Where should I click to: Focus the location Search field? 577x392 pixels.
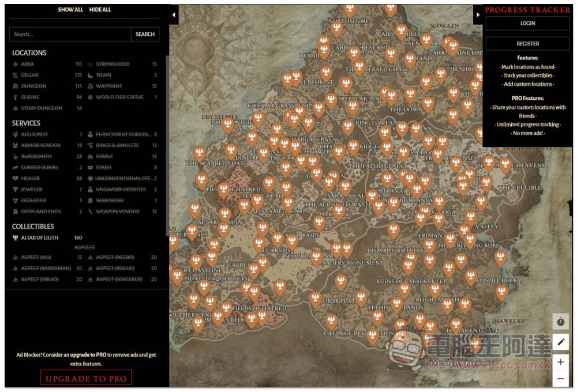click(x=70, y=34)
